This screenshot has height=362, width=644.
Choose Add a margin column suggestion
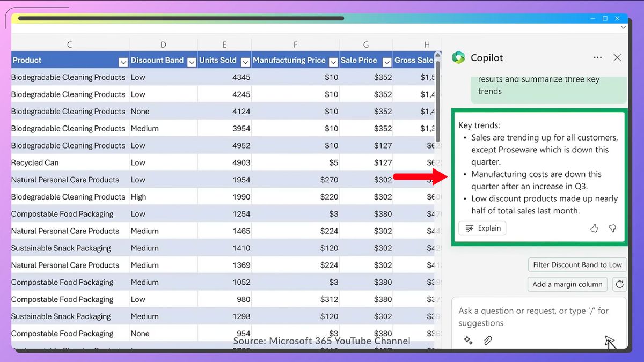point(567,284)
